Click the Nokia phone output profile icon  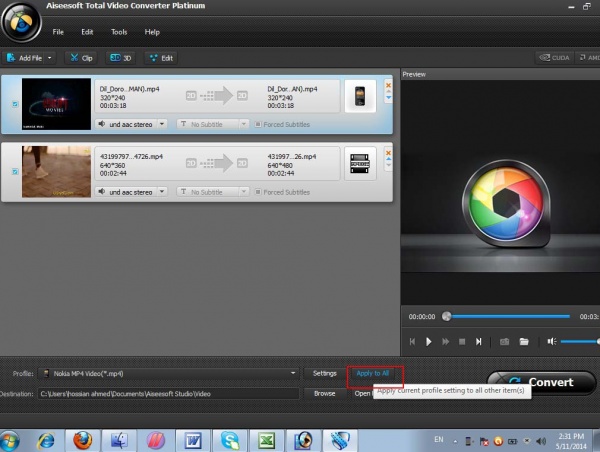[x=360, y=97]
